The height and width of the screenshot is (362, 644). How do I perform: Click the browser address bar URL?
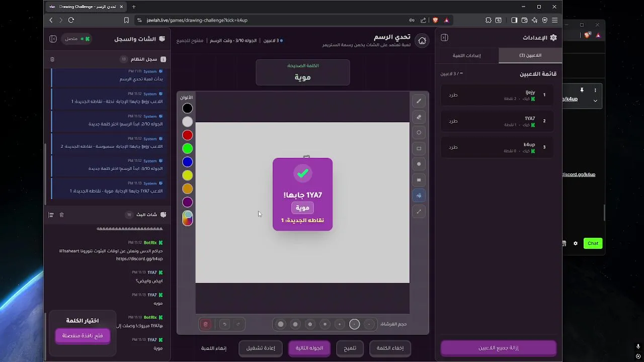coord(197,20)
